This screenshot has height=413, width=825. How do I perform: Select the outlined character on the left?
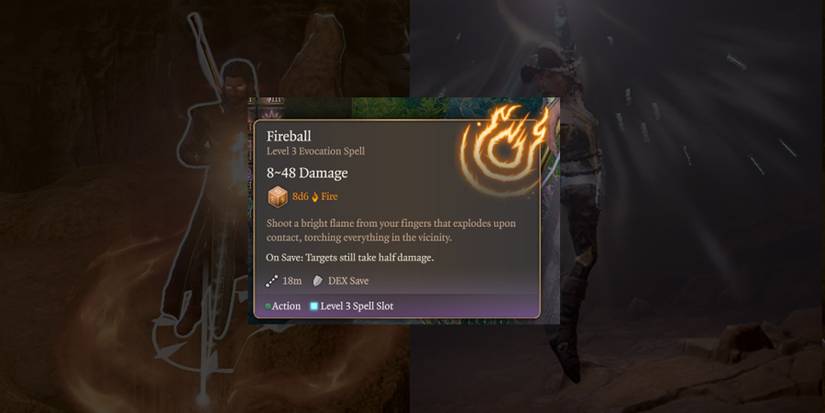click(x=210, y=210)
